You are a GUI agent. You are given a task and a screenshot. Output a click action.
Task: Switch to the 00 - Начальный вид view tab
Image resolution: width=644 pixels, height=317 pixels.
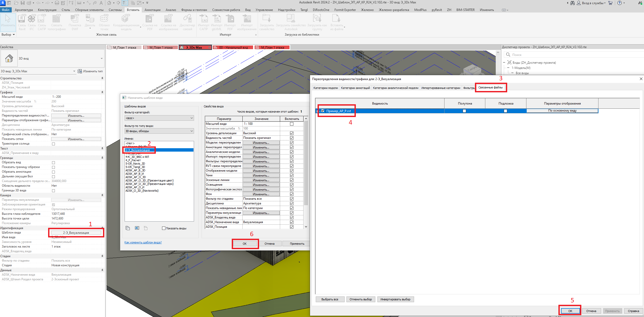233,48
